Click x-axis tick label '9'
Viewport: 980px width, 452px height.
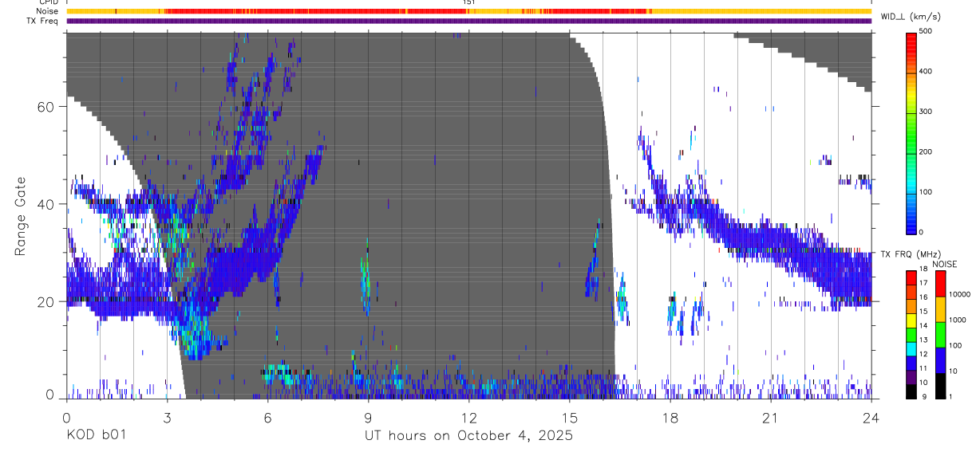(x=368, y=417)
